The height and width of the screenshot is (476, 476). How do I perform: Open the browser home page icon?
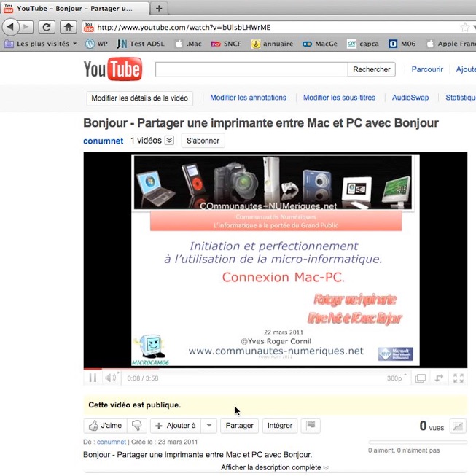(x=69, y=27)
